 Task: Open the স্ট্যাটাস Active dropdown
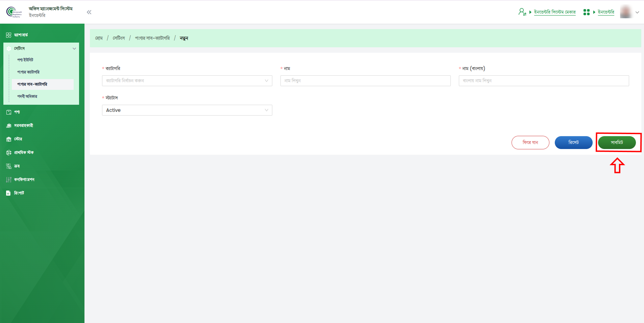(187, 110)
